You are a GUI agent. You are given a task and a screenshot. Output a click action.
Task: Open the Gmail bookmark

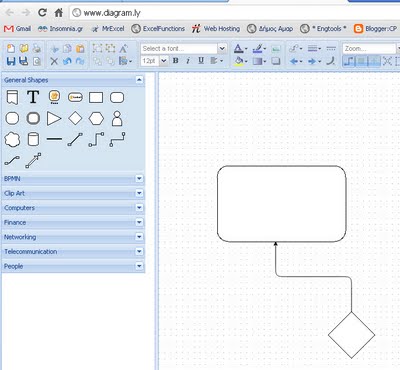coord(17,29)
